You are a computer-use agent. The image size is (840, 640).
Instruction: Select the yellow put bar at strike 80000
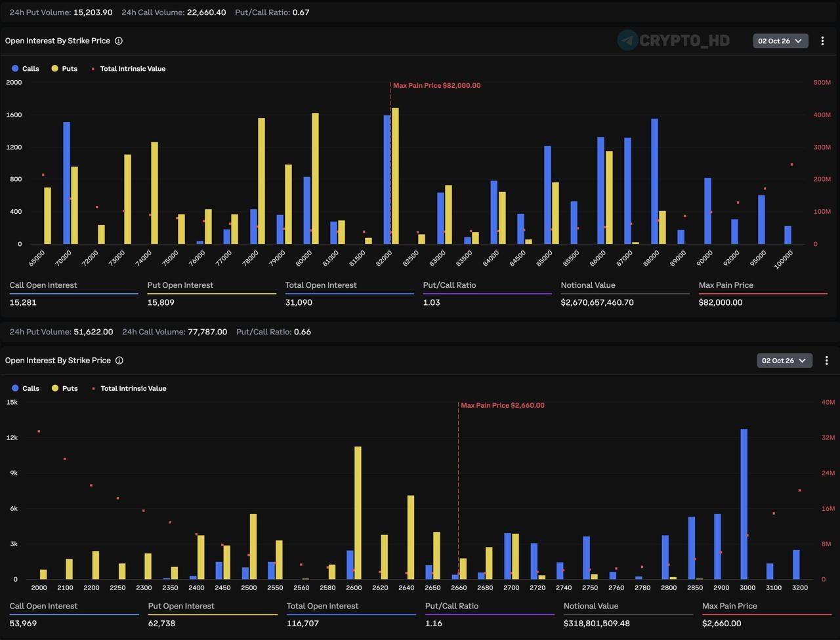click(315, 178)
